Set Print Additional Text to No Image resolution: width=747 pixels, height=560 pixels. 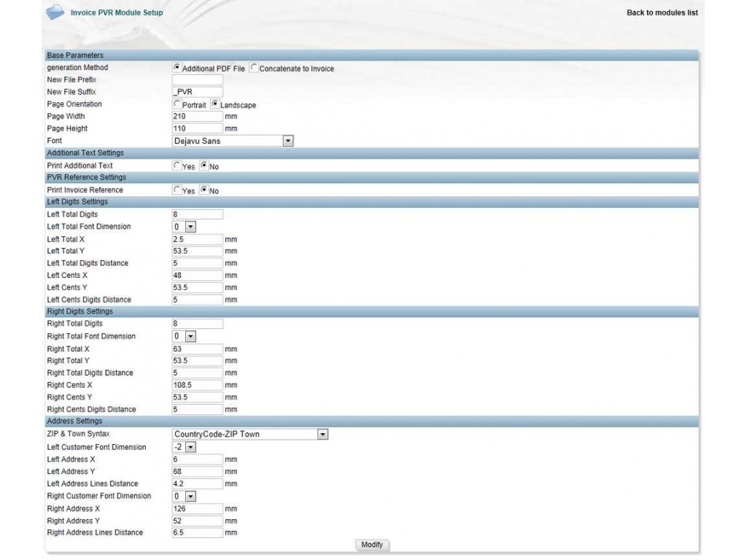pos(204,166)
